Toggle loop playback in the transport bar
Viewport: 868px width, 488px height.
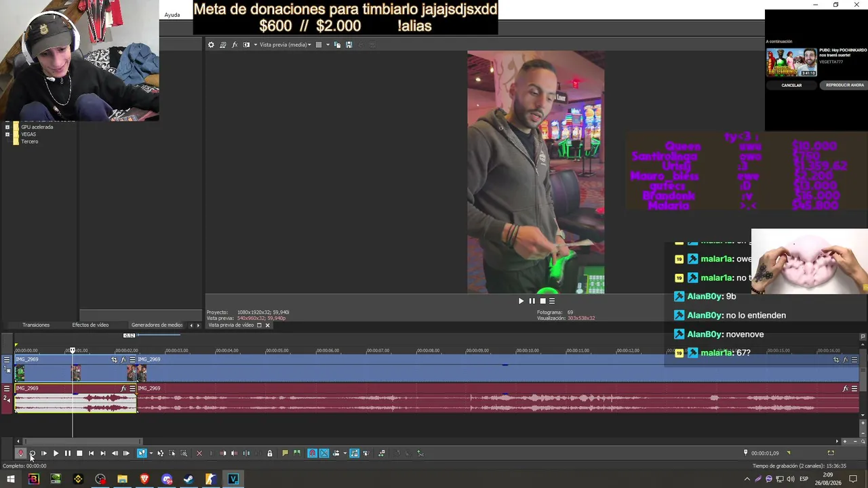point(32,453)
